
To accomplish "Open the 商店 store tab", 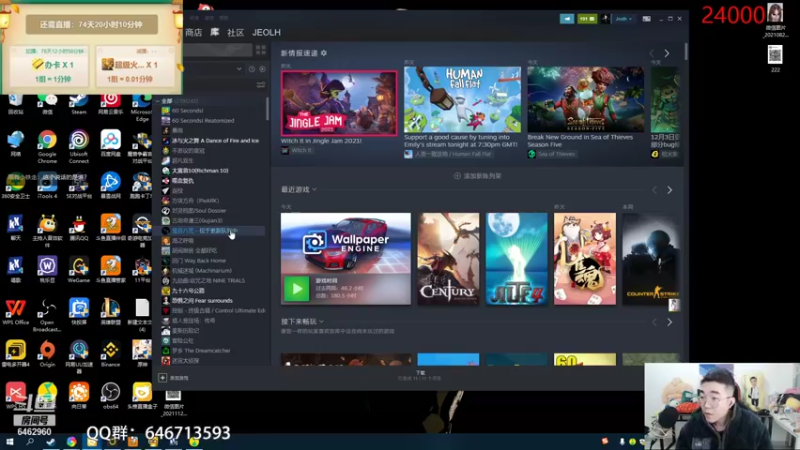I will [x=194, y=33].
